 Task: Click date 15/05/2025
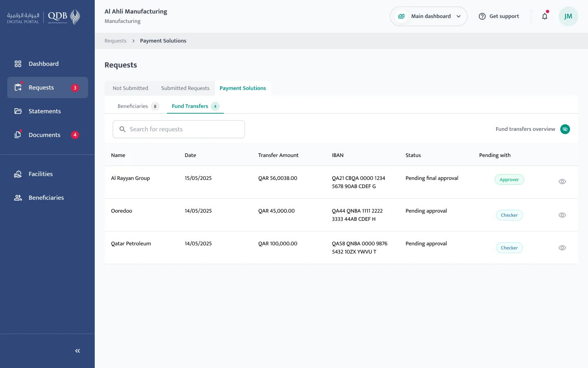pos(198,178)
